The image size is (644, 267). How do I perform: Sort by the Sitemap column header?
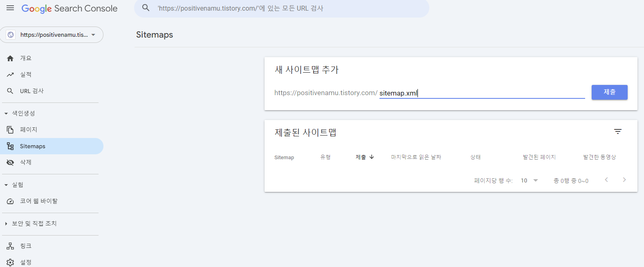pyautogui.click(x=284, y=157)
